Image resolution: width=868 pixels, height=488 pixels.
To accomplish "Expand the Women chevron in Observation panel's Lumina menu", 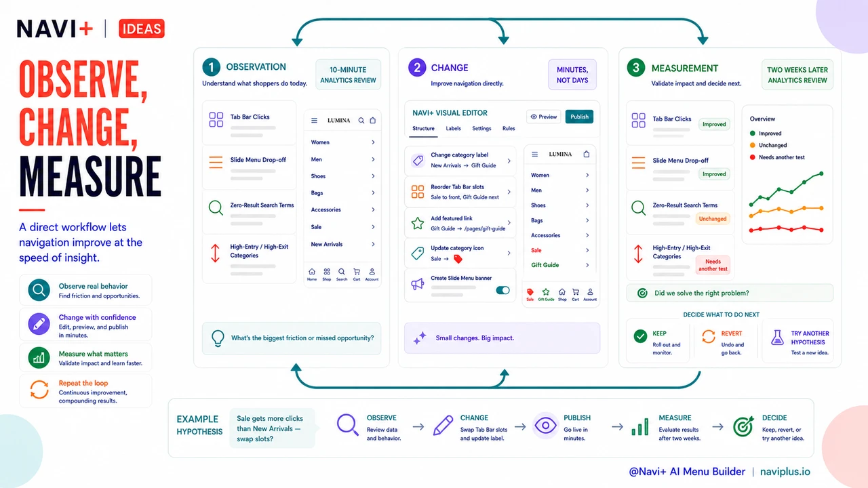I will (x=373, y=142).
